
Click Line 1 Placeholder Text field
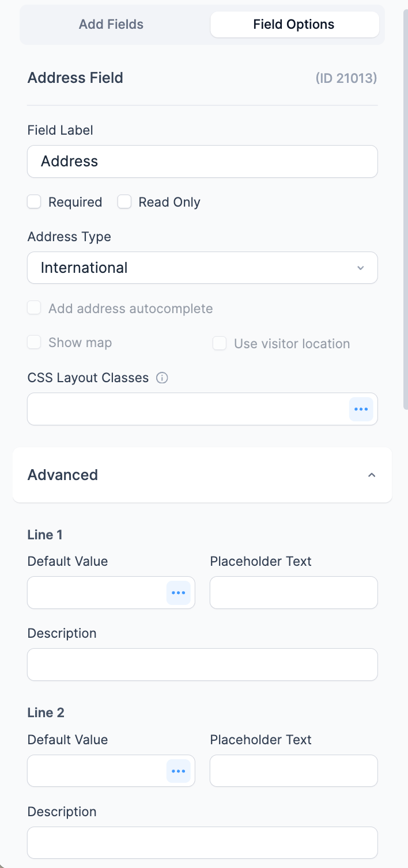tap(293, 593)
